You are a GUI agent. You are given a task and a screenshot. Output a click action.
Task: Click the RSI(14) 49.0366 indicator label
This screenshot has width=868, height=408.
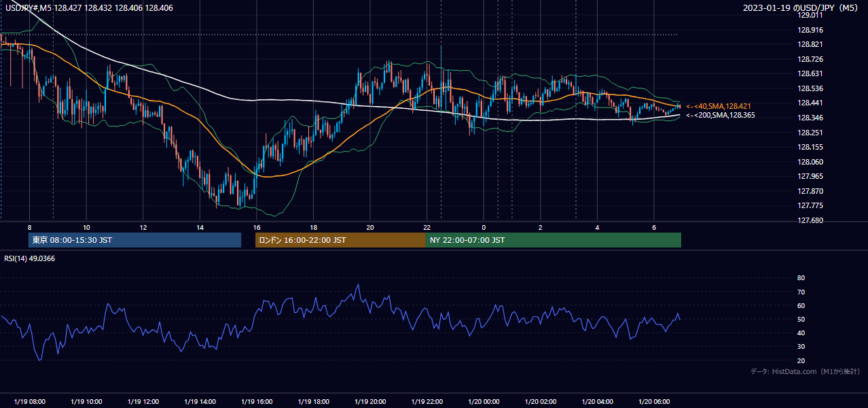(30, 258)
